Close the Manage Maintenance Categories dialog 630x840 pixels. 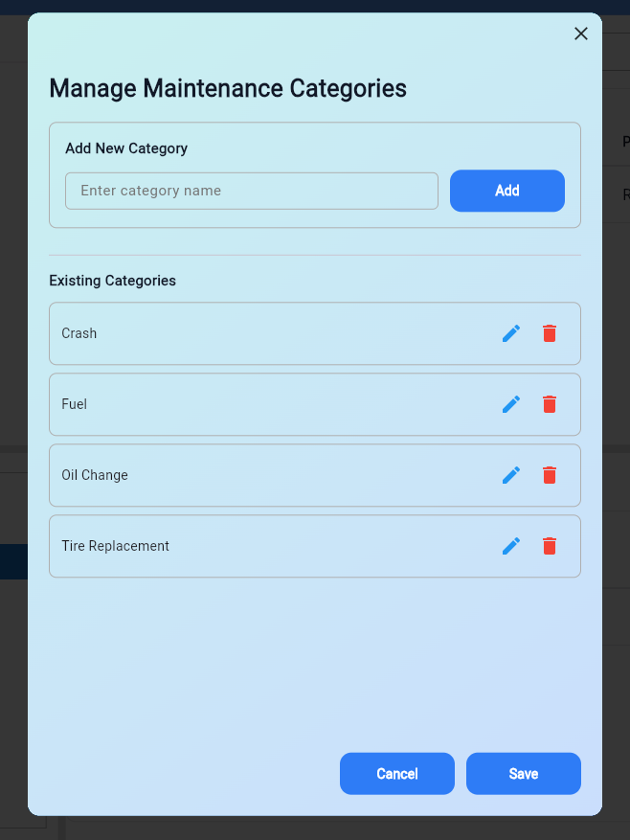580,34
